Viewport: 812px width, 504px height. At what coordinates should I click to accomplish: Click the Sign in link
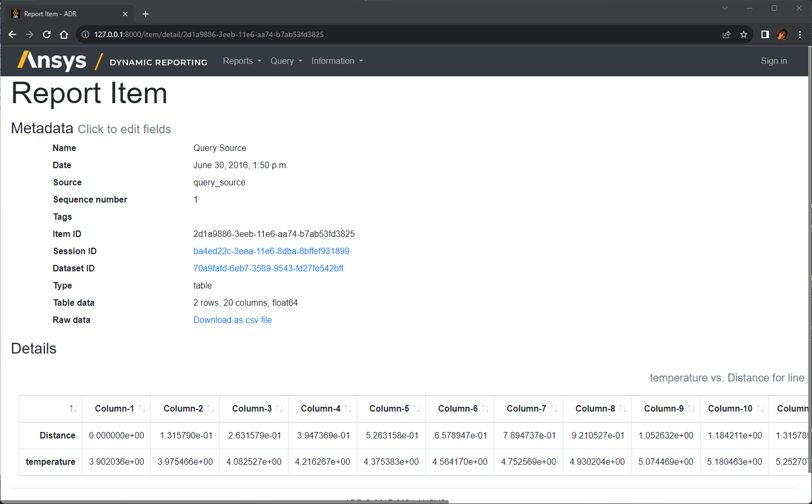774,61
